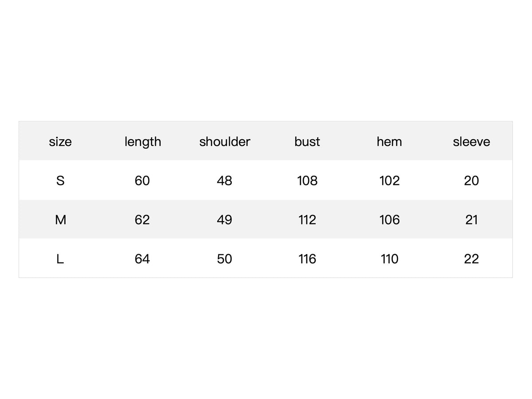Click the L length value 64

[142, 259]
